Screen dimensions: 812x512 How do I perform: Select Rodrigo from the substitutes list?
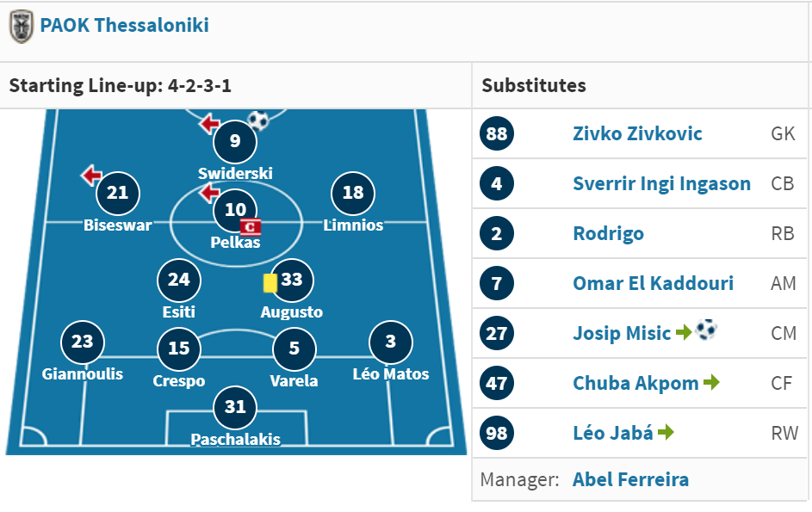point(608,233)
